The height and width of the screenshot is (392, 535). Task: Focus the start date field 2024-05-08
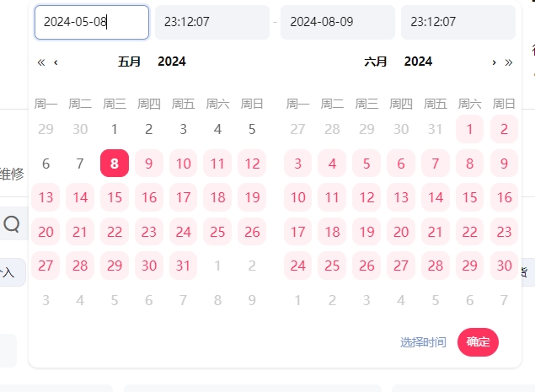click(x=92, y=22)
